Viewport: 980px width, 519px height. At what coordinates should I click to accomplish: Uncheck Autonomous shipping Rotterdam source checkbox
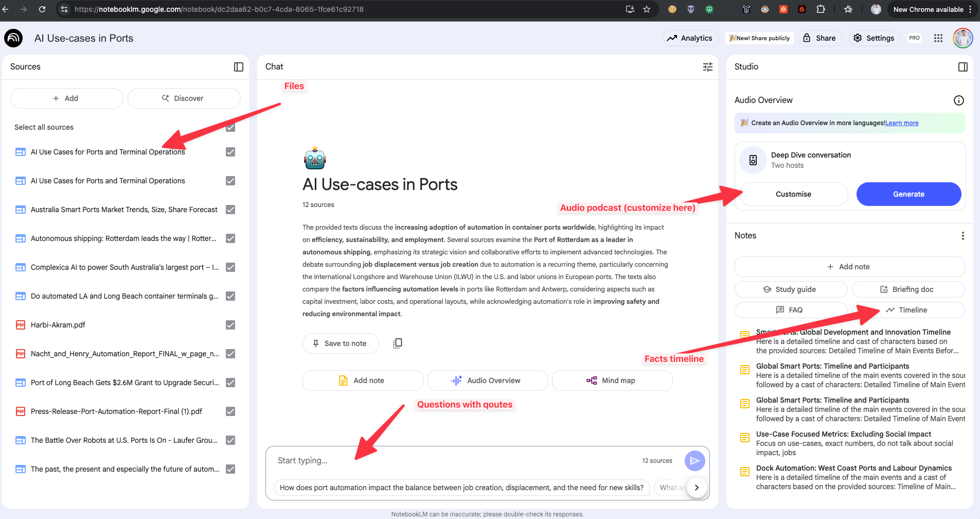point(230,238)
